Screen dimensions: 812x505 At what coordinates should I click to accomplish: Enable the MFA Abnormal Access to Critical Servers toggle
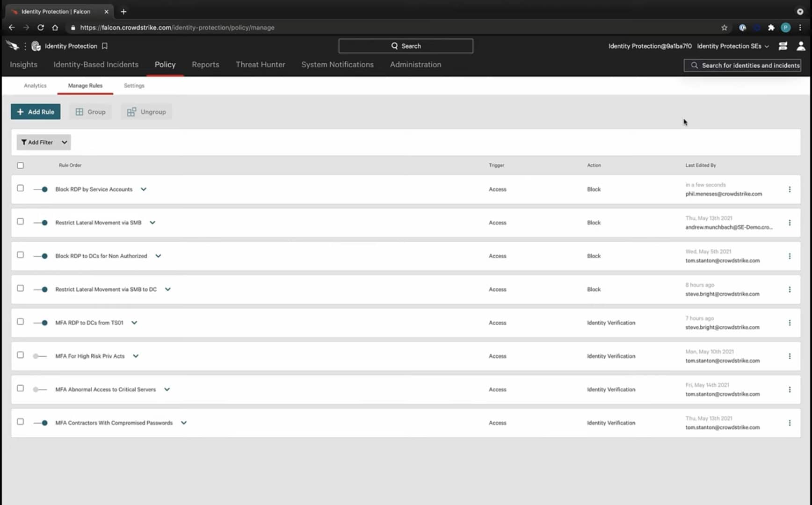pyautogui.click(x=40, y=390)
